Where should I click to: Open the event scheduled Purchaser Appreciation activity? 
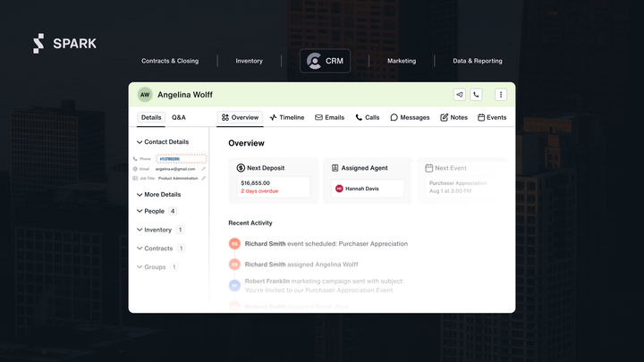326,244
